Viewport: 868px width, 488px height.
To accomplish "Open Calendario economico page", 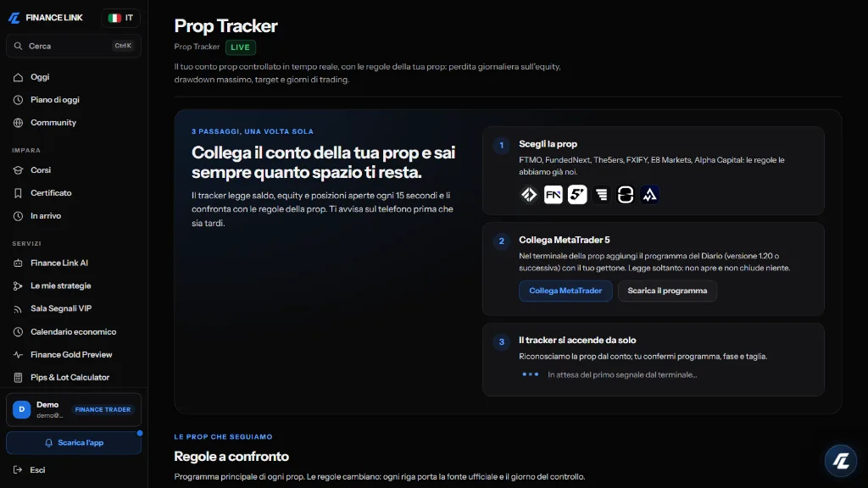I will point(74,331).
